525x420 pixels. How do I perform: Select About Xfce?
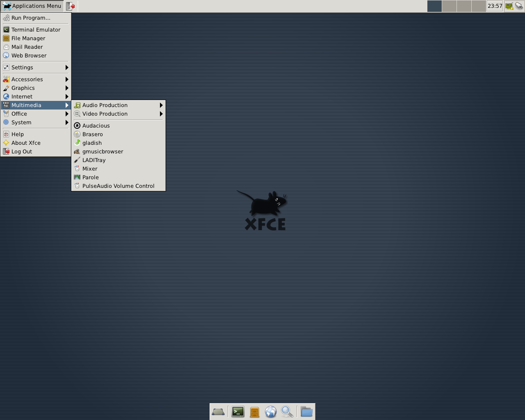[x=36, y=143]
